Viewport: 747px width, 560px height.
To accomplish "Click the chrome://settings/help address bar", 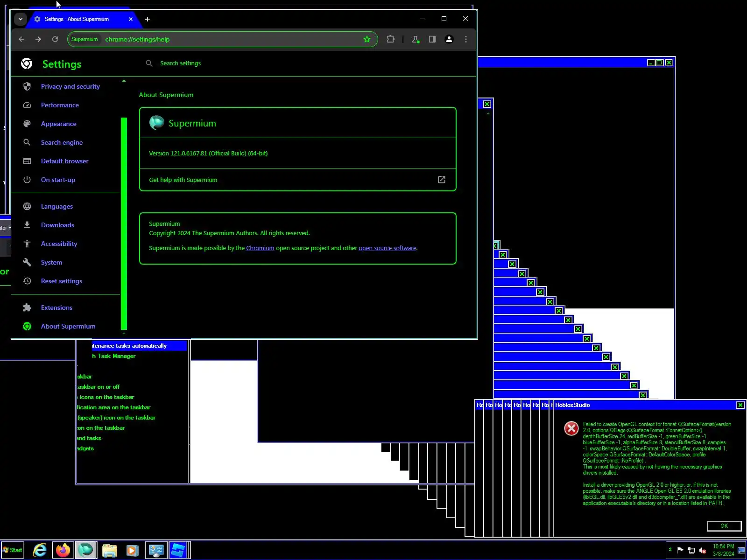I will (x=222, y=39).
